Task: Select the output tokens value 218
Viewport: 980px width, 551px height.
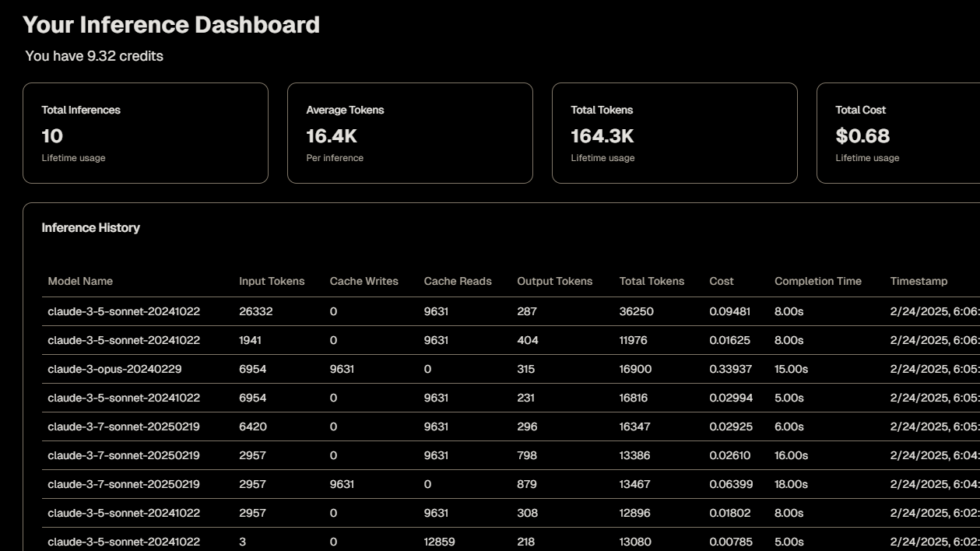Action: [526, 542]
